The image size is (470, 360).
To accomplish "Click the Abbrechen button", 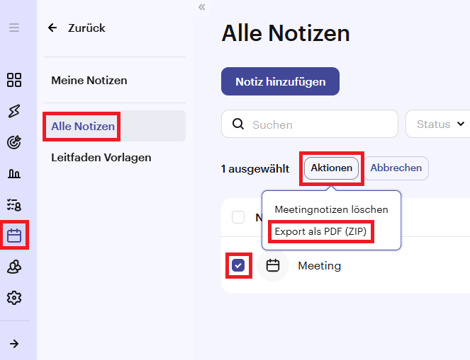I will 396,168.
